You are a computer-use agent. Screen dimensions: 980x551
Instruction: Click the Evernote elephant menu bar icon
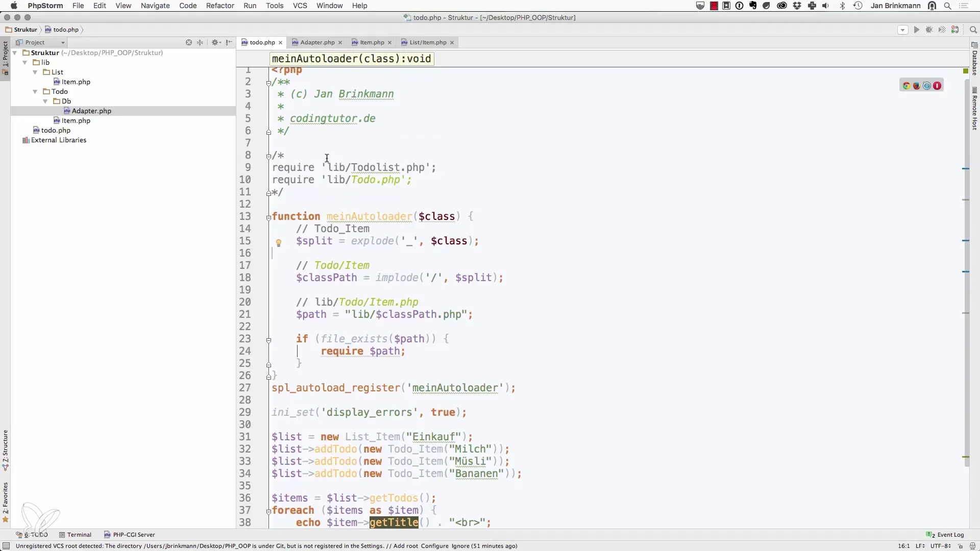[753, 6]
